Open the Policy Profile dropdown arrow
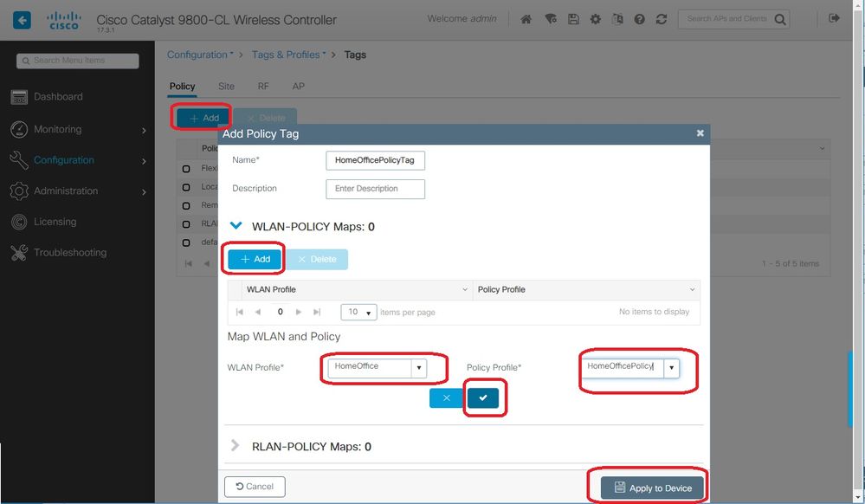Screen dimensions: 865x504 671,368
